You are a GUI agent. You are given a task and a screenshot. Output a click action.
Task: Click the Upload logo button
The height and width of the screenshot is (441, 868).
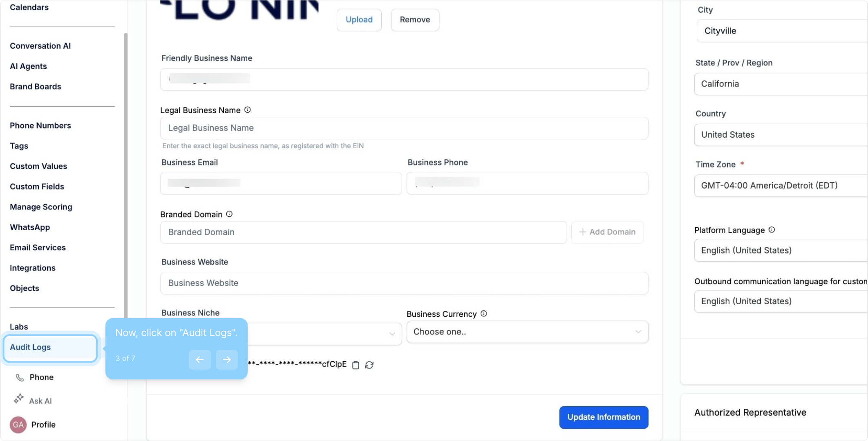[x=359, y=20]
